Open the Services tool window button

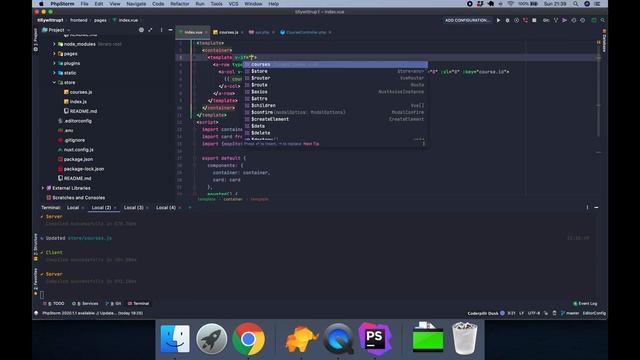[85, 303]
